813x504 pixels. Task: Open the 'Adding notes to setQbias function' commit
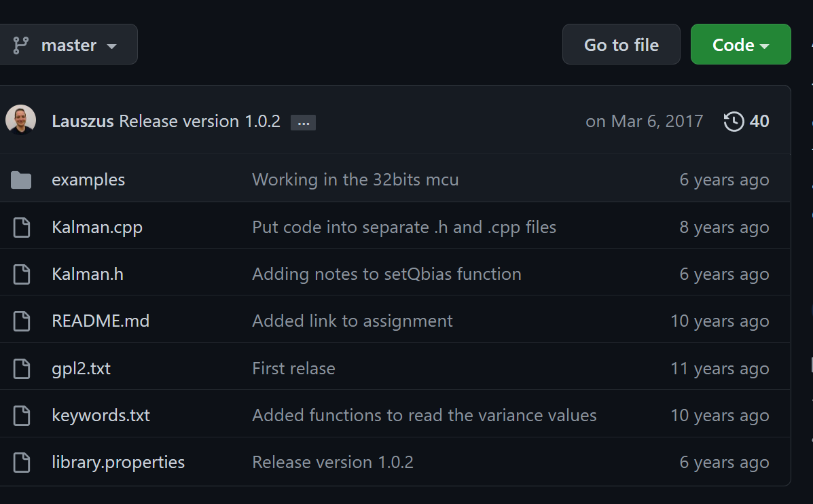[x=386, y=274]
